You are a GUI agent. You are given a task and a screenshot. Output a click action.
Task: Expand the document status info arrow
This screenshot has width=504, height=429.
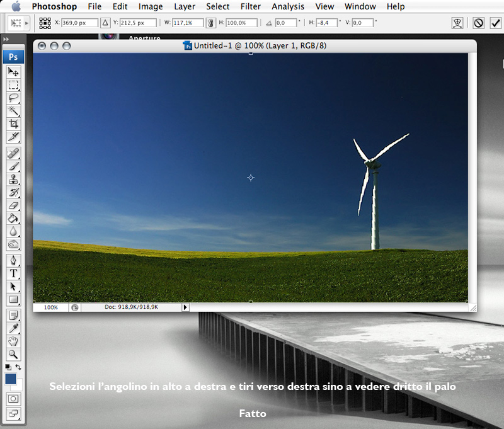coord(185,307)
